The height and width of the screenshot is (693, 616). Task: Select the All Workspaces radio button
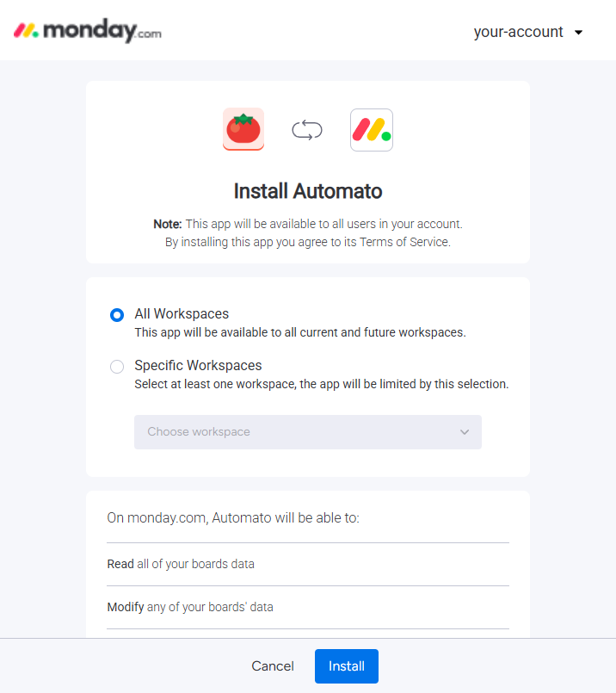[x=116, y=315]
